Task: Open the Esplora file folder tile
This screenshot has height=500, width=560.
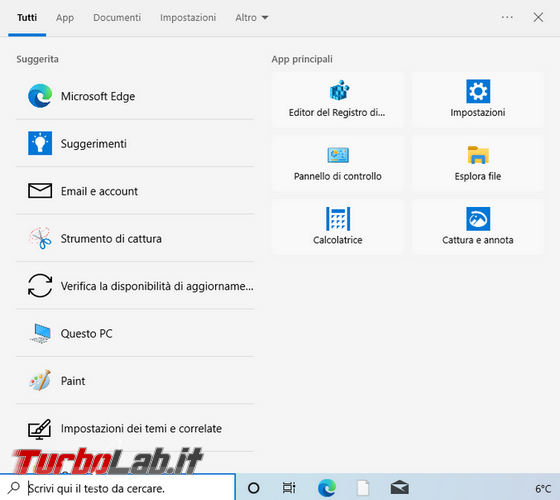Action: pyautogui.click(x=478, y=163)
